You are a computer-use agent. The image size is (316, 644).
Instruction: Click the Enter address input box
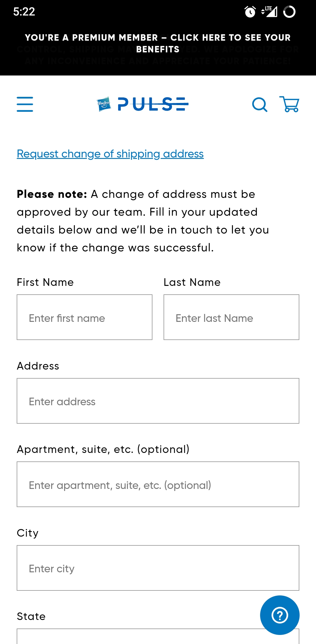pos(158,401)
